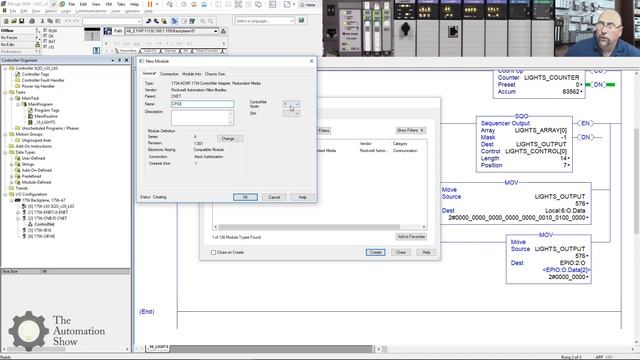
Task: Click Add to Favorites button
Action: (411, 237)
